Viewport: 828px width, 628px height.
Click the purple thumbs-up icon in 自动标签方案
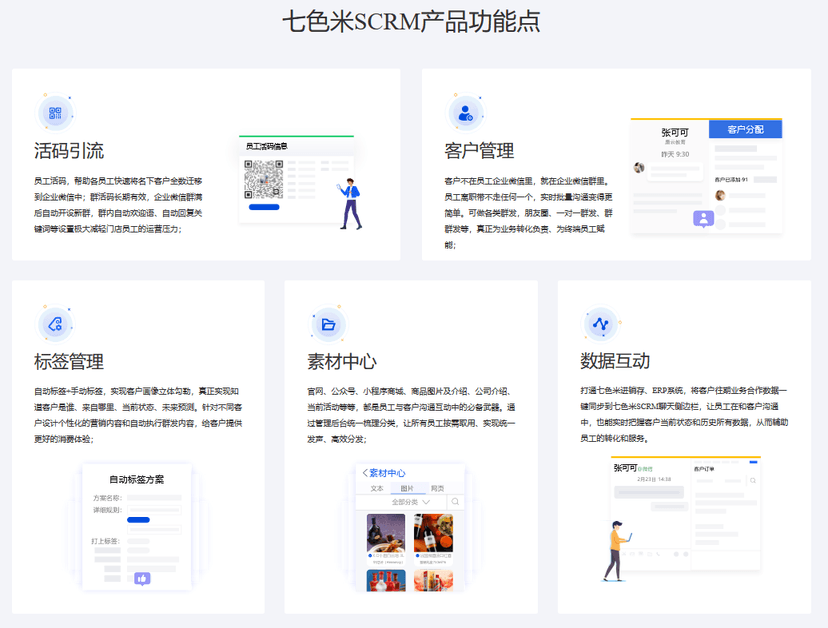tap(142, 579)
